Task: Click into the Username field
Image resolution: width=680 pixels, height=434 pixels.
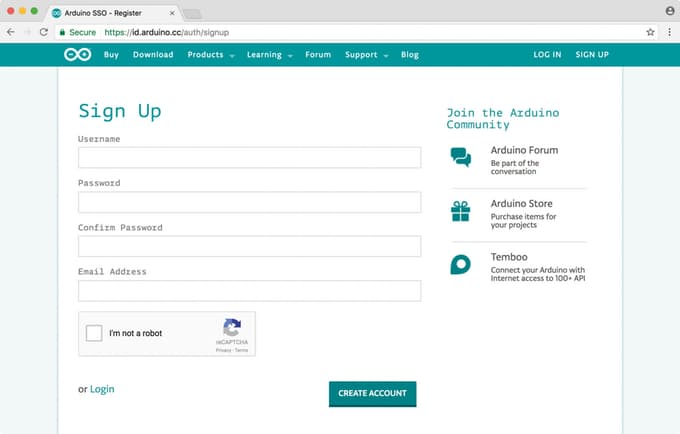Action: tap(249, 158)
